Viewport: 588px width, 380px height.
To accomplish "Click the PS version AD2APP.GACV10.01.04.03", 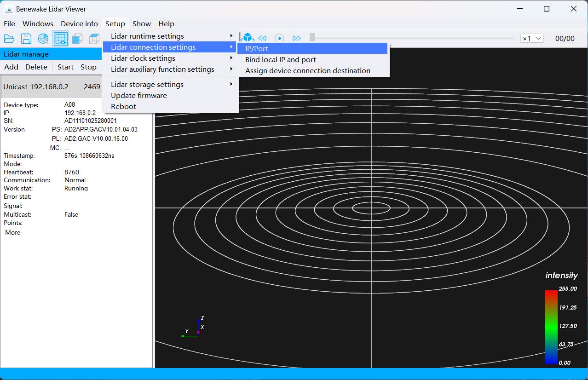I will 101,130.
